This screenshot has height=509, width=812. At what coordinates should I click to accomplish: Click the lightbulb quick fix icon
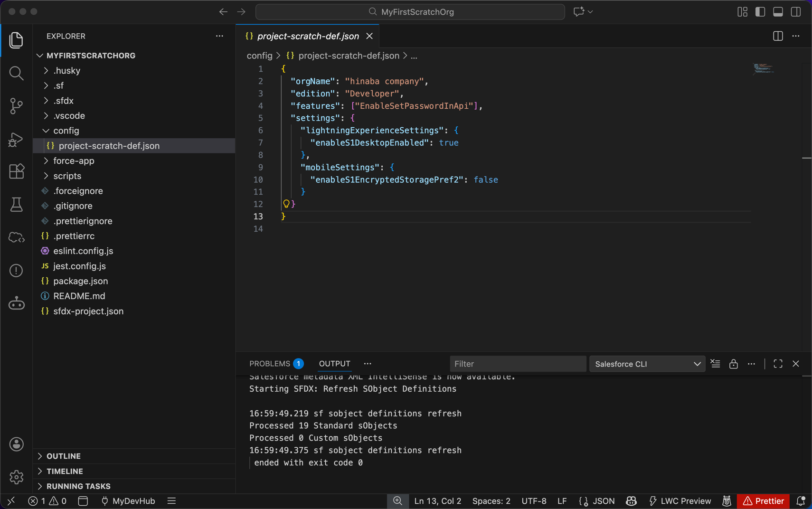tap(286, 204)
